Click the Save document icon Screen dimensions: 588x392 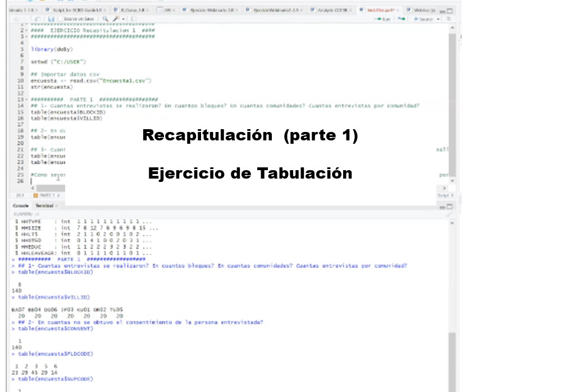[x=51, y=19]
